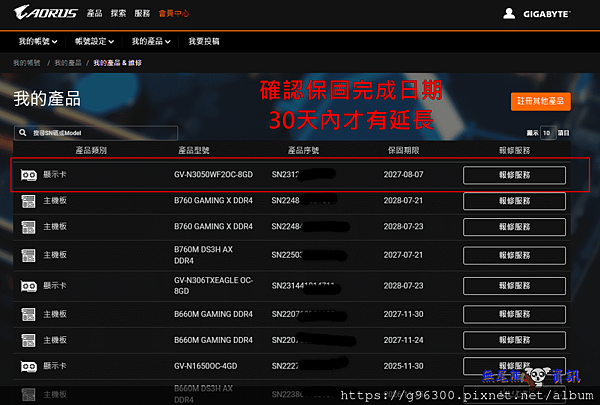Image resolution: width=600 pixels, height=405 pixels.
Task: Click motherboard icon in 2027-11-30 row
Action: (28, 314)
